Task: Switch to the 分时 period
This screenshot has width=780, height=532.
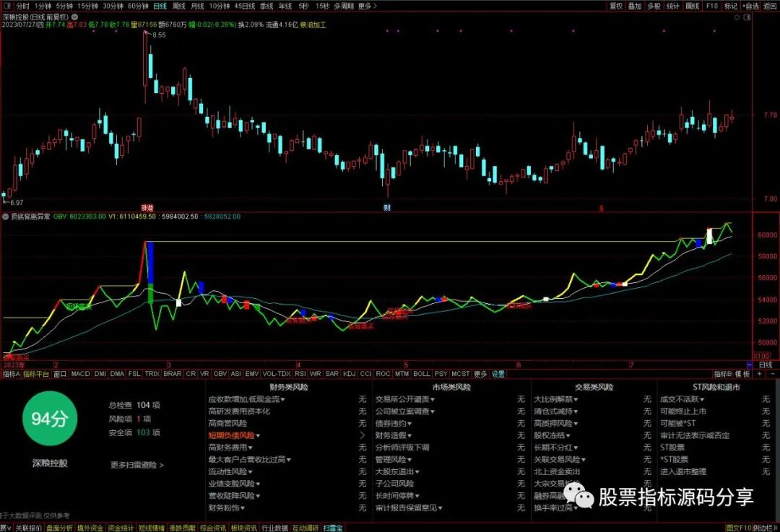Action: (23, 6)
